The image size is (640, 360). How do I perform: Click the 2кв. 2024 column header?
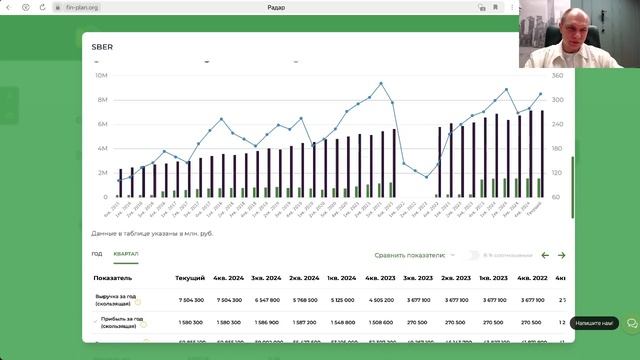304,278
